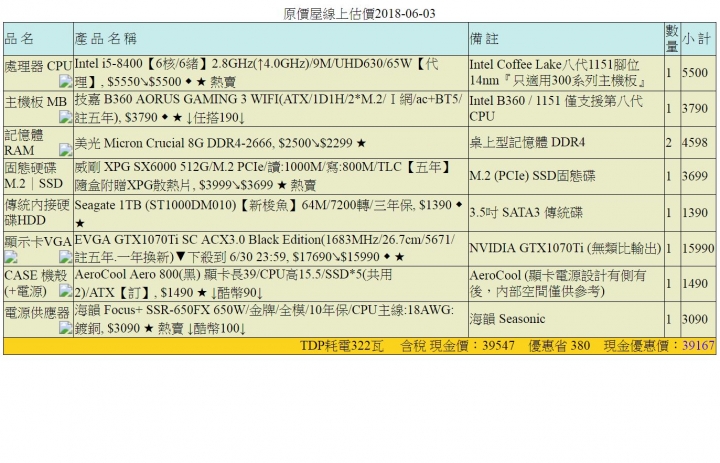Click the 3.5吋 SATA3 傳統碟 note

point(526,212)
